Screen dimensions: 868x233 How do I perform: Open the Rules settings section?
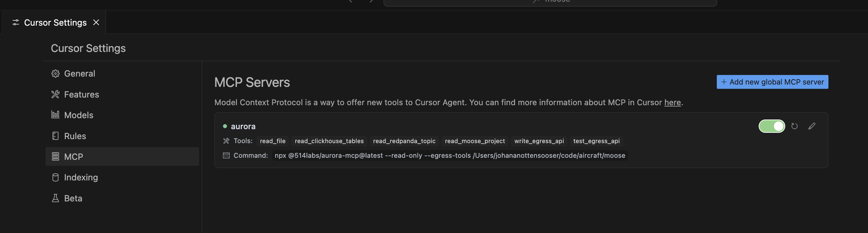pyautogui.click(x=122, y=136)
